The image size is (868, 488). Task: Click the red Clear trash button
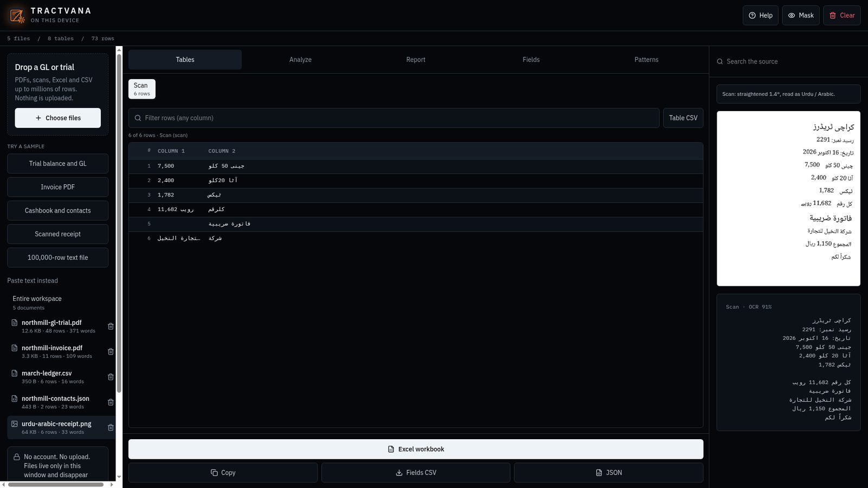point(842,15)
